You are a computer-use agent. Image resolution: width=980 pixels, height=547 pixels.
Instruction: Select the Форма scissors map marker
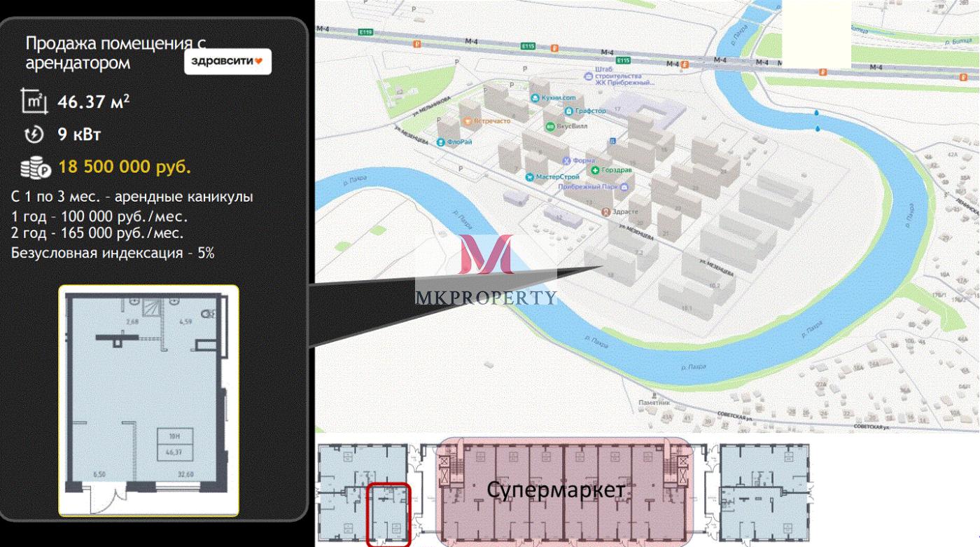click(x=566, y=159)
